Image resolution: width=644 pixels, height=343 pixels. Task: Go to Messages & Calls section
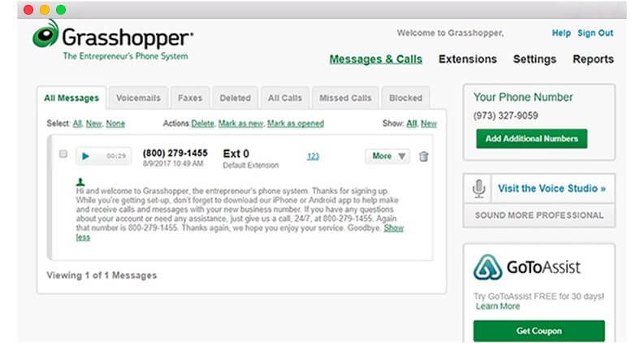point(376,59)
